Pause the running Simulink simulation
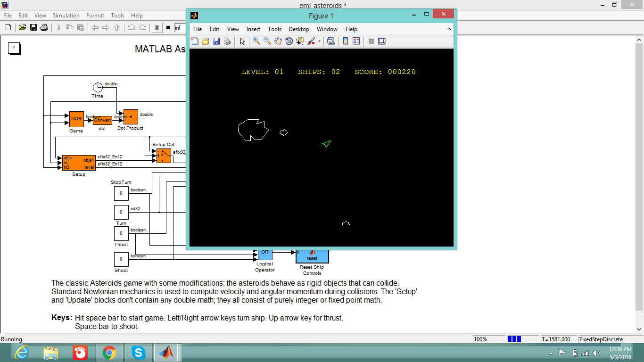Screen dimensions: 644x362 [x=156, y=27]
